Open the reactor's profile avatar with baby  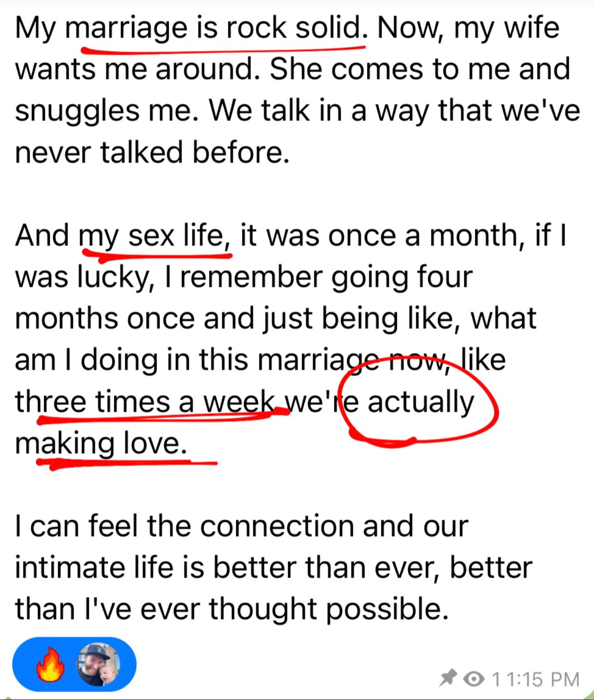tap(98, 665)
